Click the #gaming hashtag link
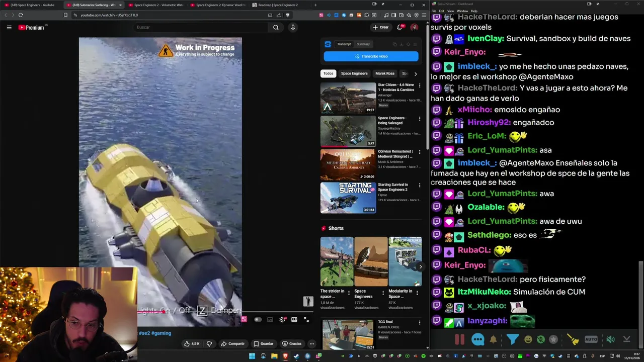 [x=162, y=333]
